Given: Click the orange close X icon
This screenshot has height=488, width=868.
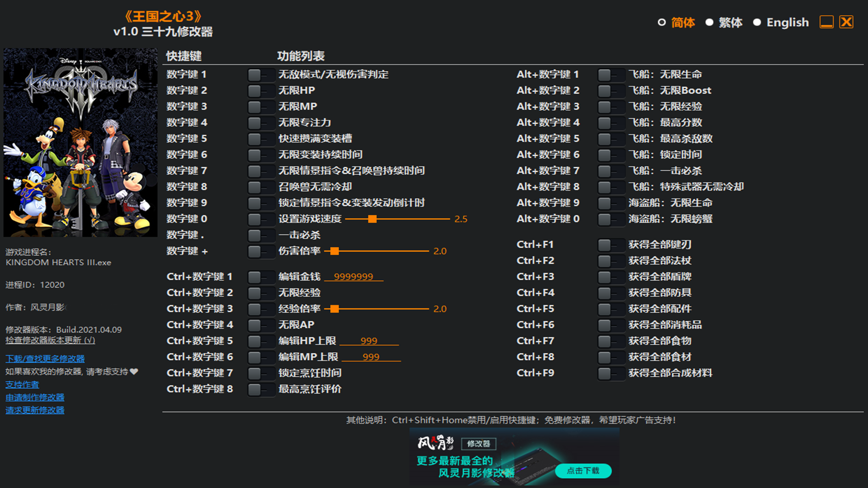Looking at the screenshot, I should click(846, 22).
